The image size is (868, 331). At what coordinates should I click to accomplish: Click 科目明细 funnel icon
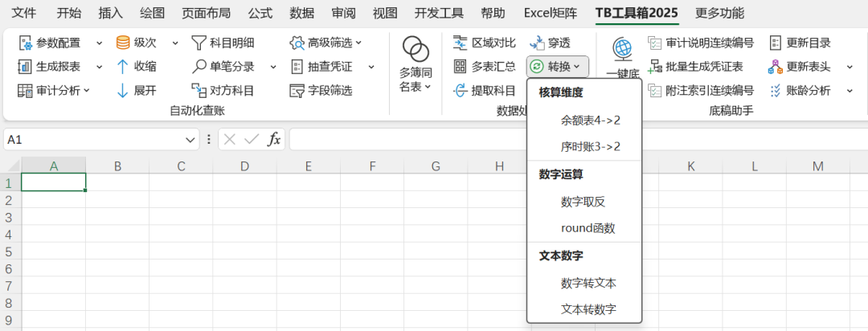click(199, 43)
